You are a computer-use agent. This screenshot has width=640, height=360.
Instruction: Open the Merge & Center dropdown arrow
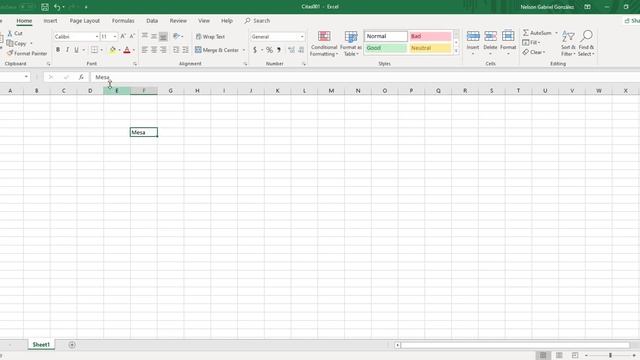click(x=244, y=50)
